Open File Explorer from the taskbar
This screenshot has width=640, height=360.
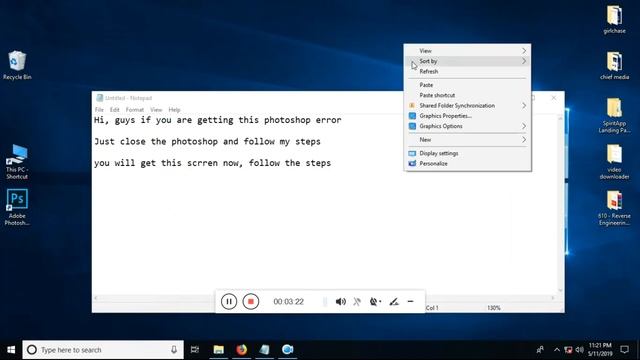219,350
